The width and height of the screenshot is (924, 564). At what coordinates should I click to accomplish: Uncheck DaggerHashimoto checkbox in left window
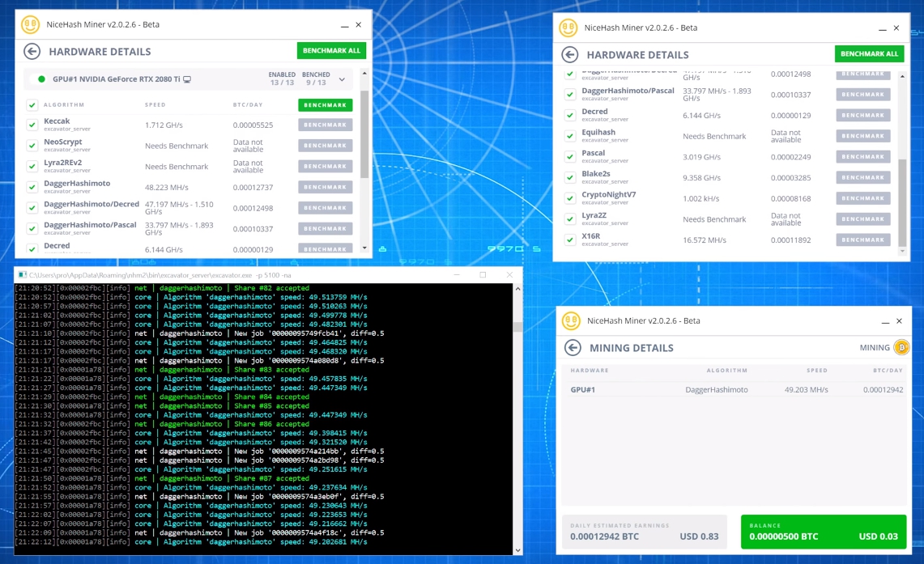pos(32,187)
